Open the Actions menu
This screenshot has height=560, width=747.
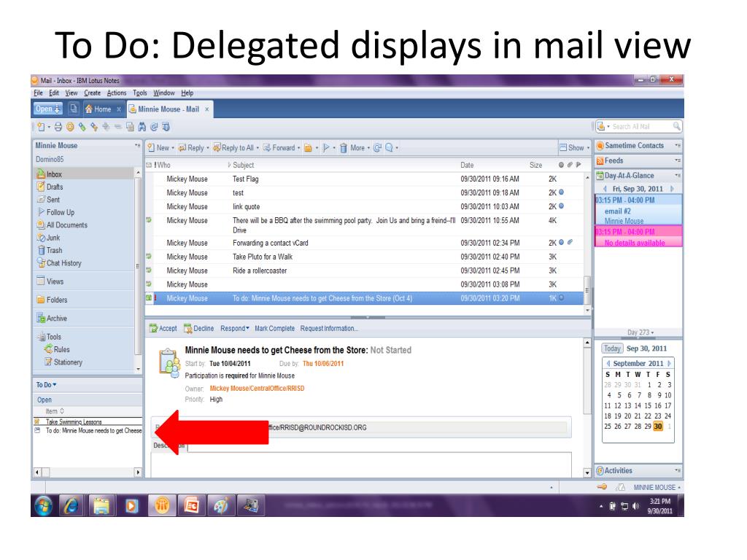tap(116, 93)
